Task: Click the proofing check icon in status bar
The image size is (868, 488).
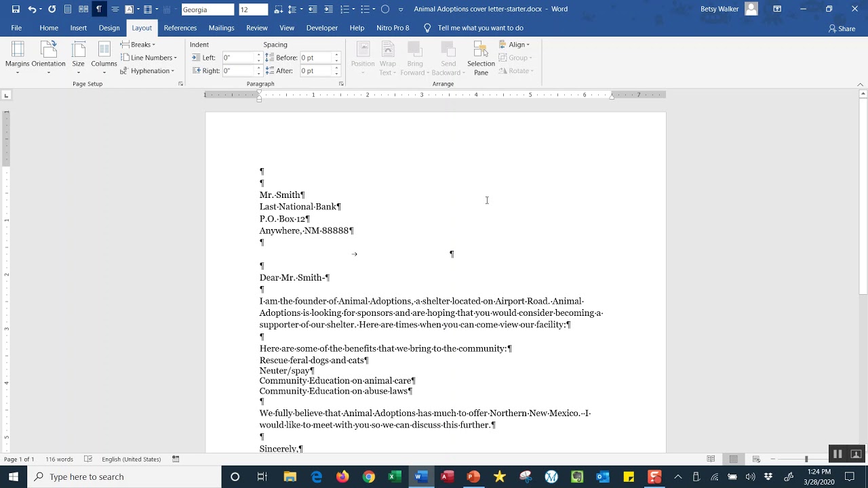Action: tap(88, 459)
